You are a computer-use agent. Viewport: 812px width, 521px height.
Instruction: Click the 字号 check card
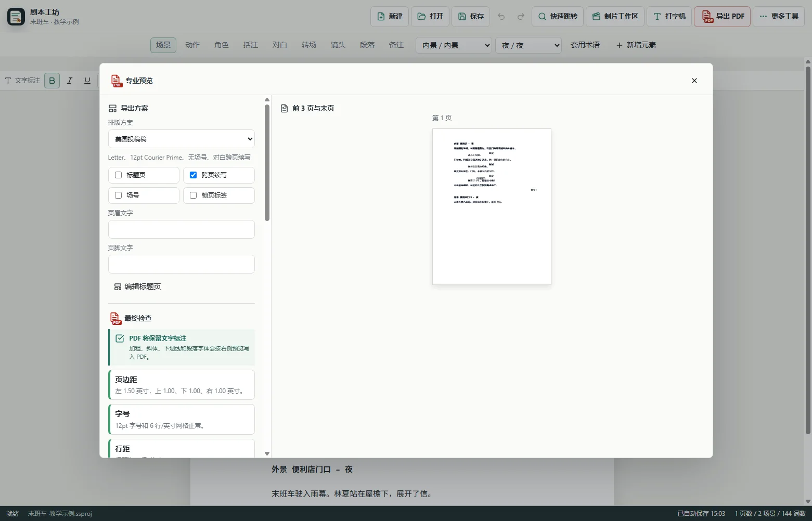[x=182, y=420]
